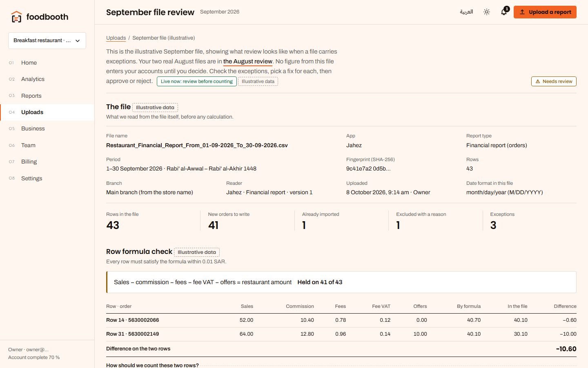
Task: Click the Uploaded value 8 October 2026
Action: pos(388,192)
